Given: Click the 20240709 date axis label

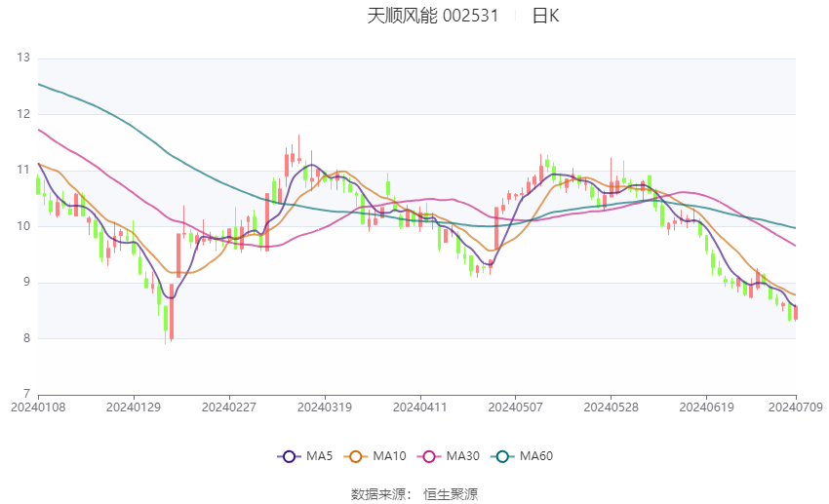Looking at the screenshot, I should tap(796, 407).
